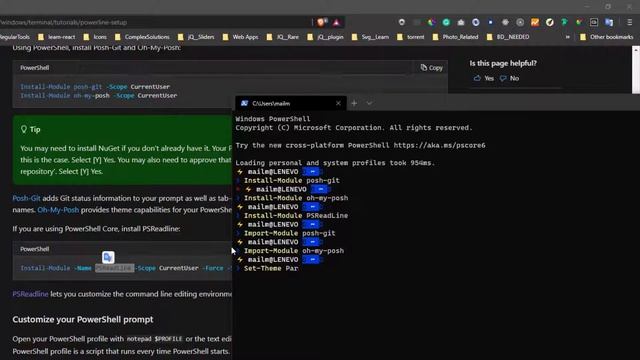Open JQ_plugin bookmark folder

point(325,37)
